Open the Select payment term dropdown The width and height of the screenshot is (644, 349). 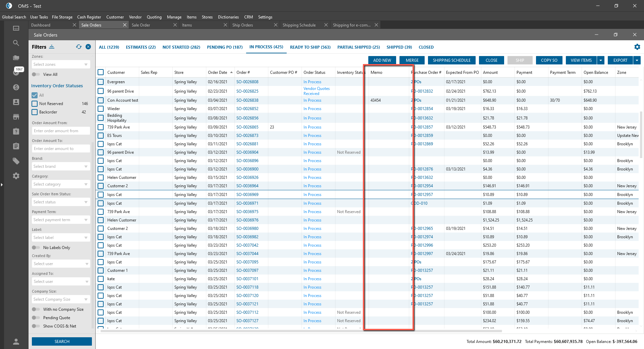pos(61,220)
